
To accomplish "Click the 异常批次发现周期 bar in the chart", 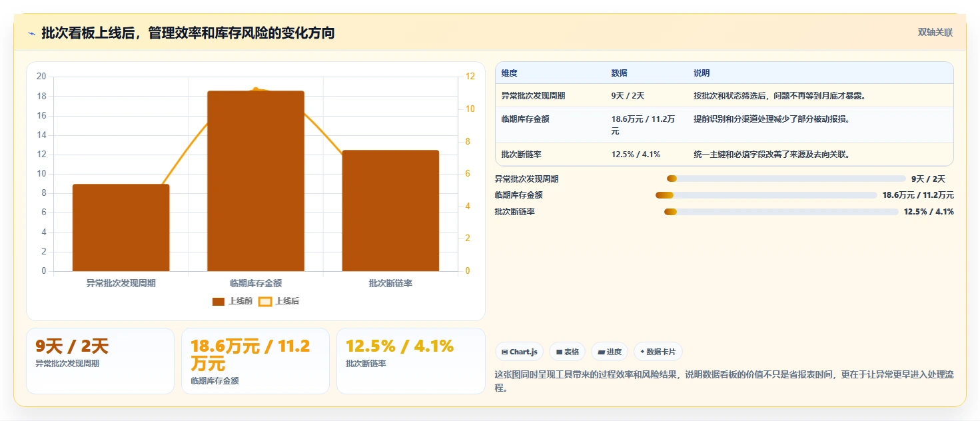I will coord(121,228).
